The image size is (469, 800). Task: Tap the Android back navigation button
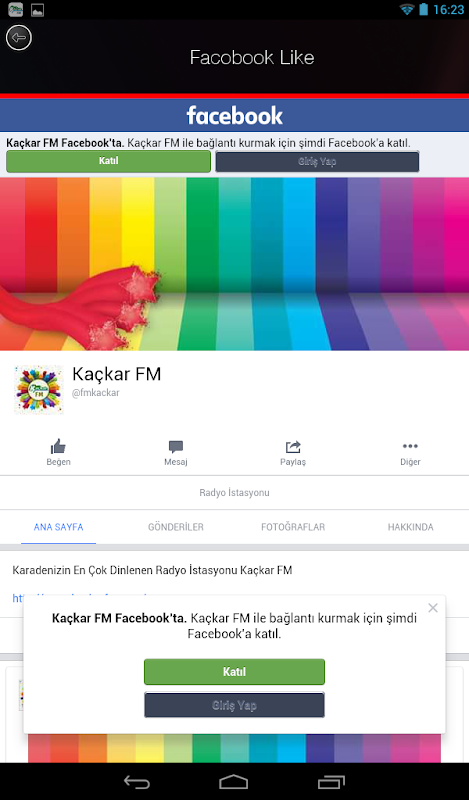137,782
